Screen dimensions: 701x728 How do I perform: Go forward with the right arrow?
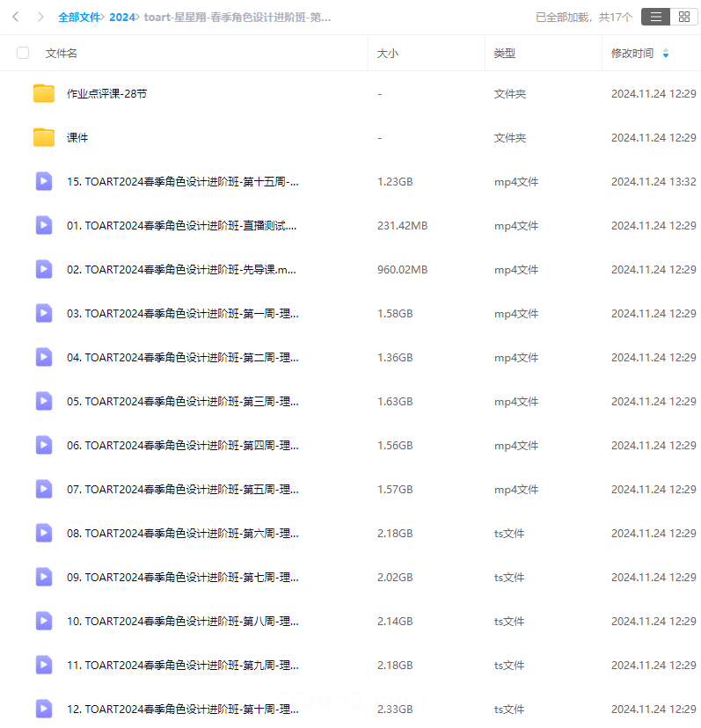point(40,17)
